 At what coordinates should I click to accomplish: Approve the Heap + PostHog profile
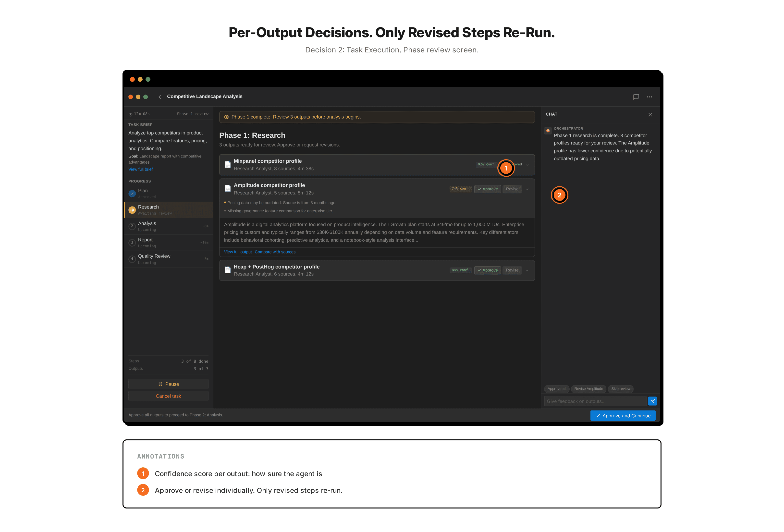pos(488,270)
